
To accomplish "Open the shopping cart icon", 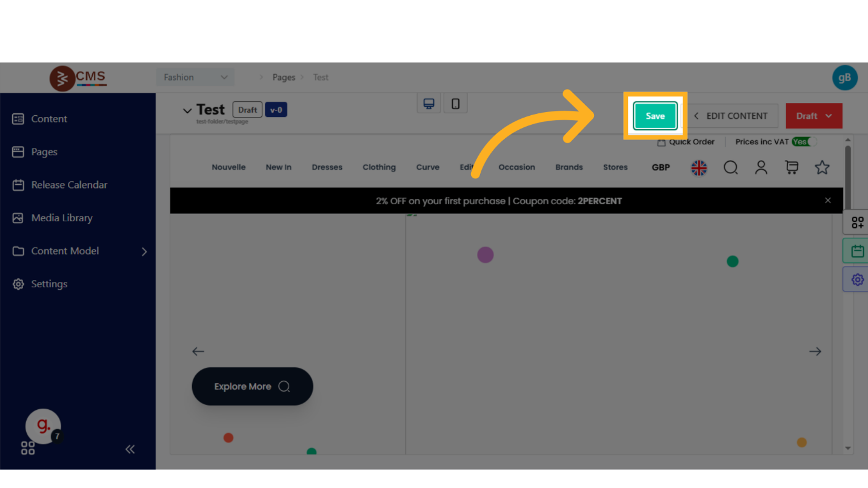I will pyautogui.click(x=791, y=167).
